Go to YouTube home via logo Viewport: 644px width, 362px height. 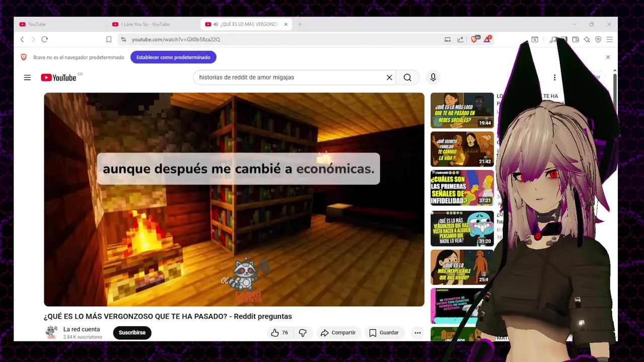[59, 77]
